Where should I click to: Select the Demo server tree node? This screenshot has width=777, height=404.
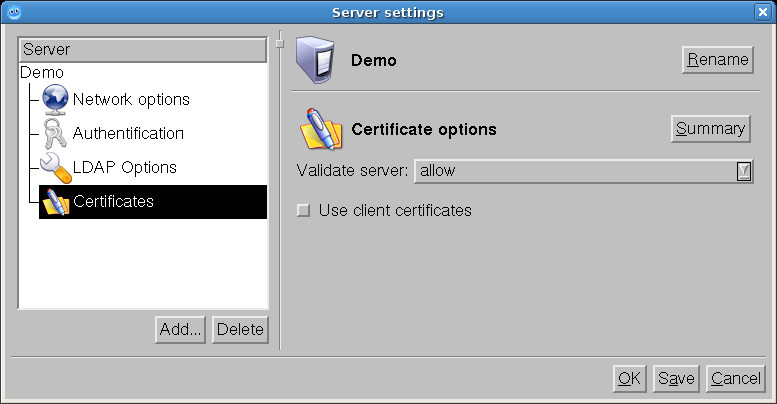42,73
